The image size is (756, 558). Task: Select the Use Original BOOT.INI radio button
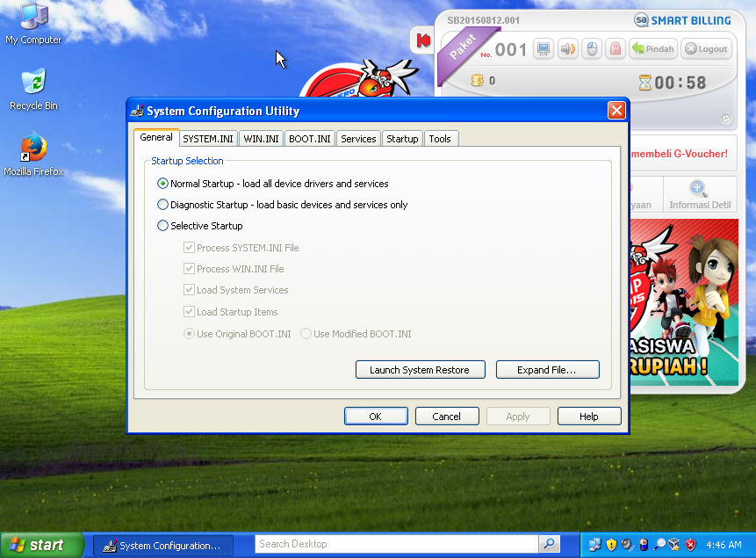coord(189,334)
